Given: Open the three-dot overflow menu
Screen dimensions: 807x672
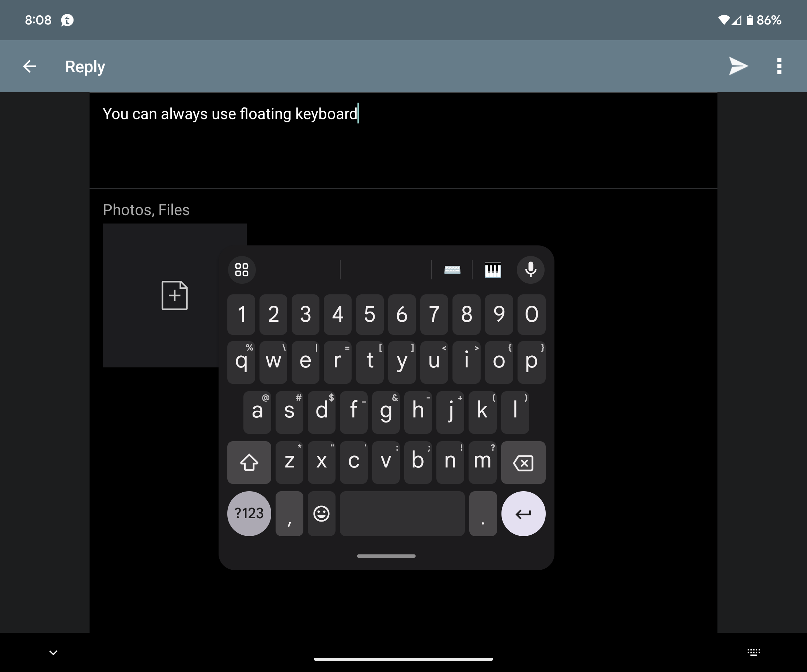Looking at the screenshot, I should (779, 66).
